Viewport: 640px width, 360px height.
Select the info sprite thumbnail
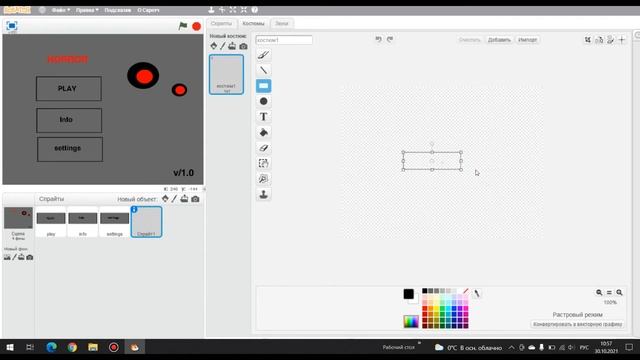point(82,222)
